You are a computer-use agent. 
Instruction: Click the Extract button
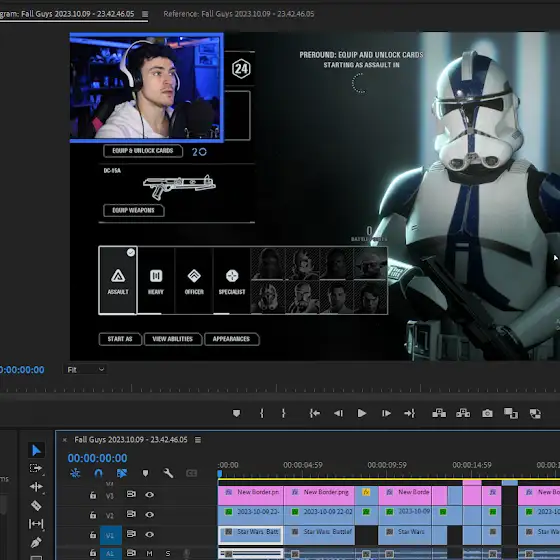pos(463,413)
